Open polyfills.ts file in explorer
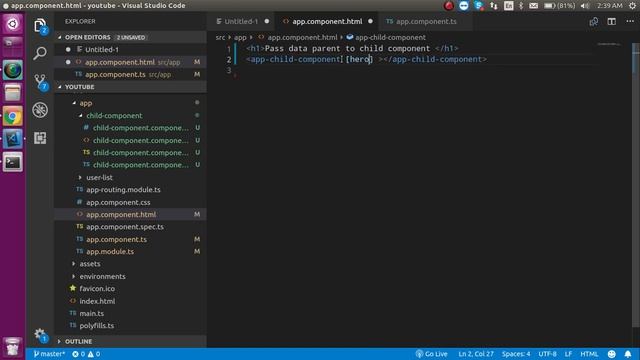The height and width of the screenshot is (360, 640). pos(131,326)
